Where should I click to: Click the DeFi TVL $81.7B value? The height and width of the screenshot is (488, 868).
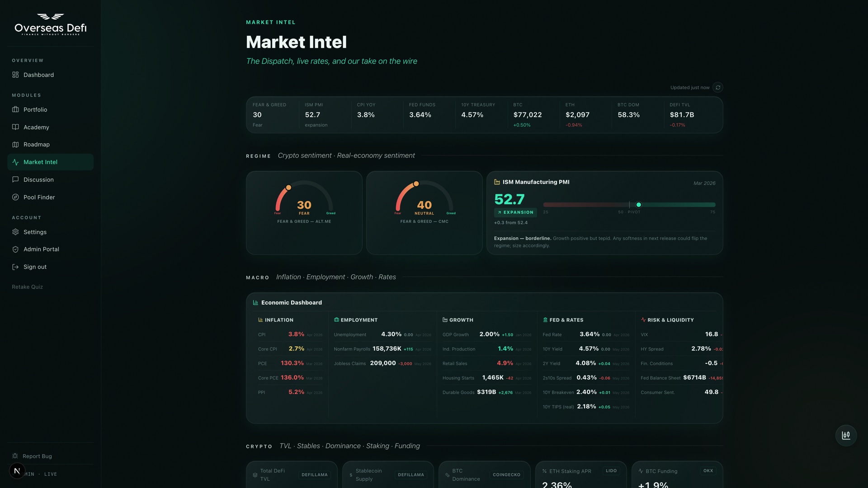(682, 115)
